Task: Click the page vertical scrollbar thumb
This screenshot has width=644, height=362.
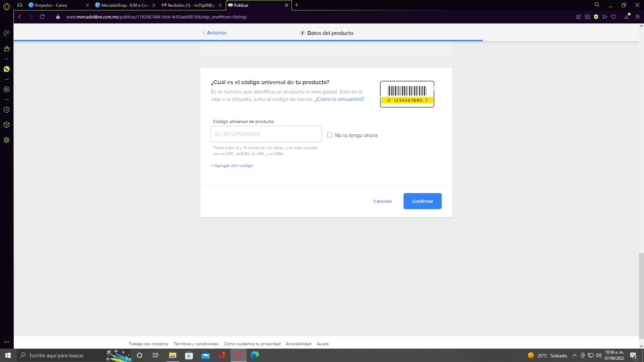Action: tap(641, 295)
